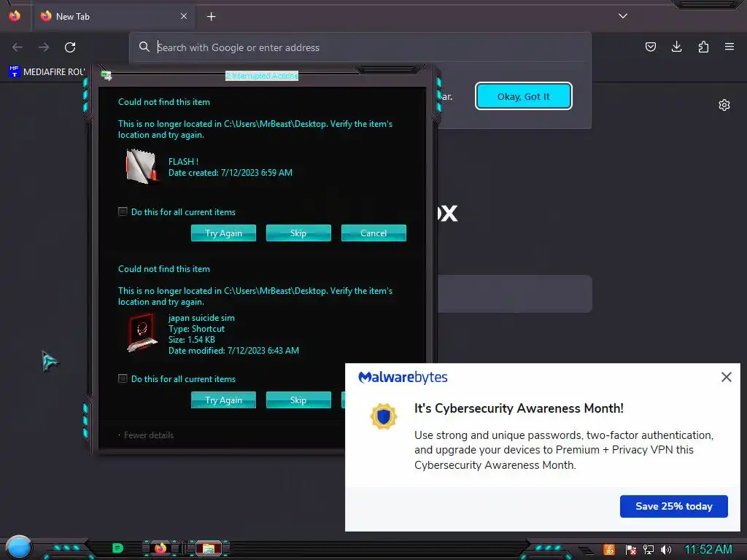Viewport: 747px width, 560px height.
Task: Click the 2 Interrupted Actions title text
Action: (x=262, y=76)
